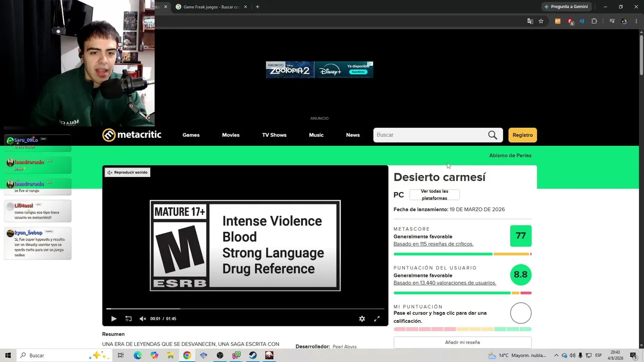Switch to Google Chrome in the taskbar
This screenshot has width=644, height=362.
[x=187, y=355]
